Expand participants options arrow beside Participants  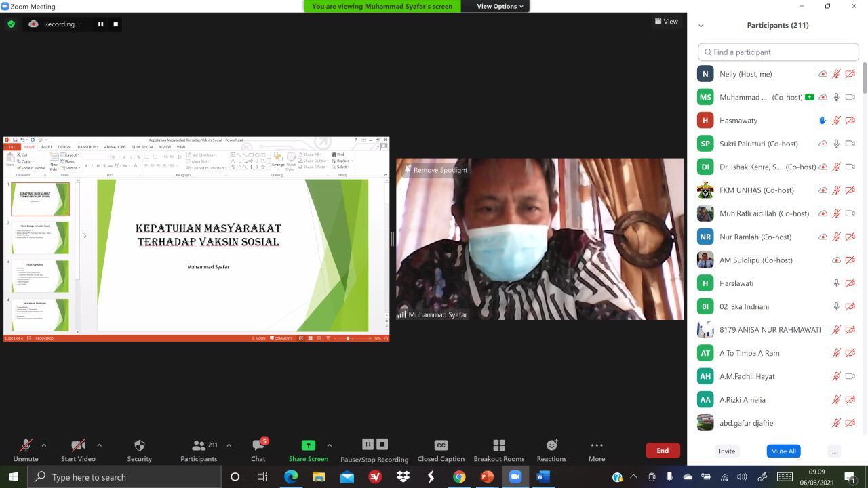pos(229,445)
